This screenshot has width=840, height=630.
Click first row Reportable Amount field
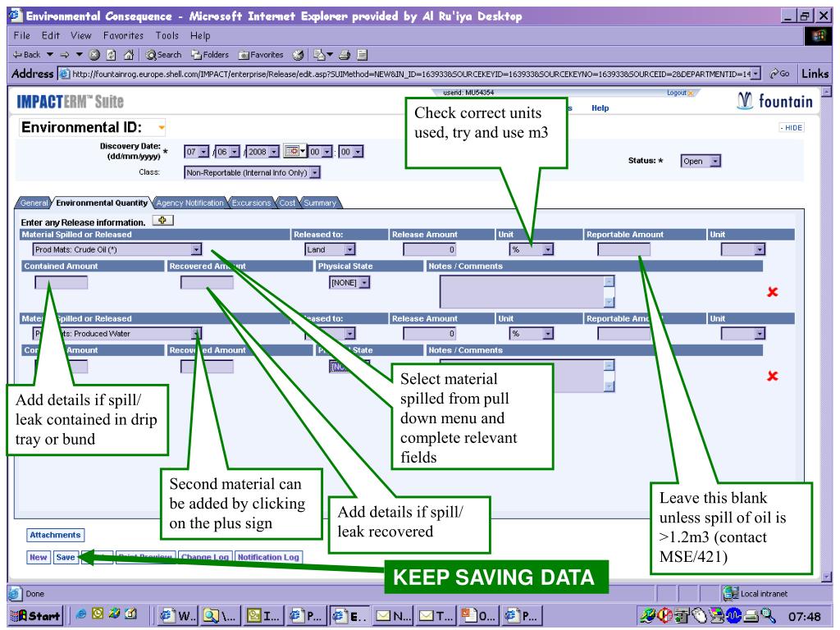[624, 249]
